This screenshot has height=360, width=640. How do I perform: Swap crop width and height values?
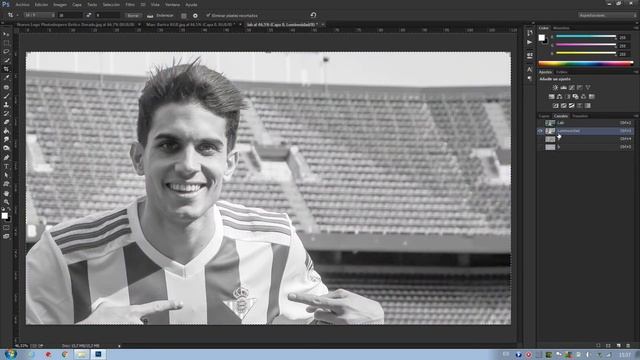point(88,15)
